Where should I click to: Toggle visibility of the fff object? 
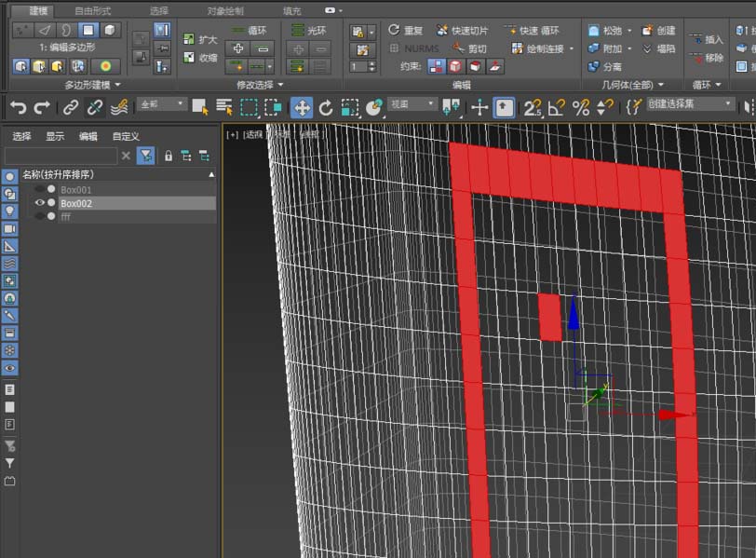[39, 216]
